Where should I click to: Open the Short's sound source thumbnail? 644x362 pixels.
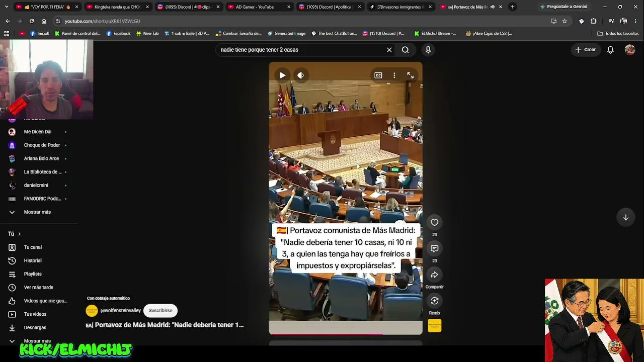point(434,326)
